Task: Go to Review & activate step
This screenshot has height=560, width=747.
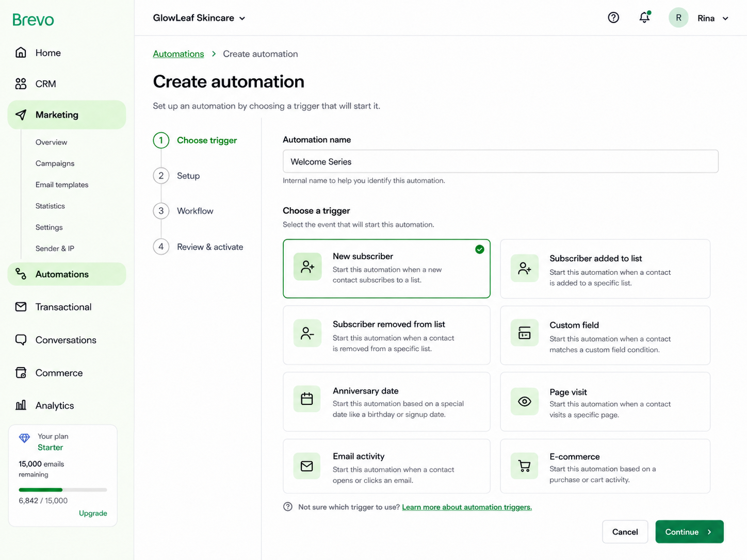Action: (198, 247)
